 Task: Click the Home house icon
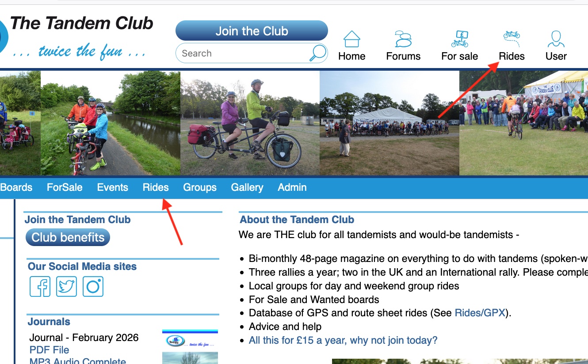coord(352,39)
